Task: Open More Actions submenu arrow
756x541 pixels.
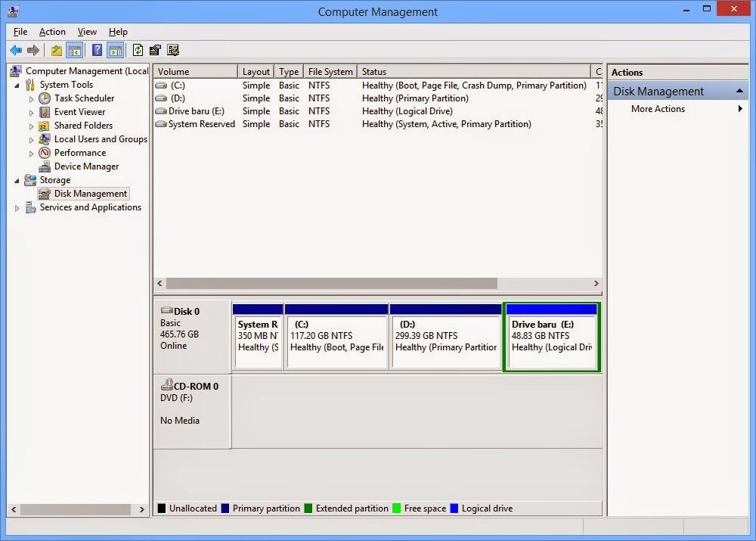Action: pyautogui.click(x=740, y=109)
